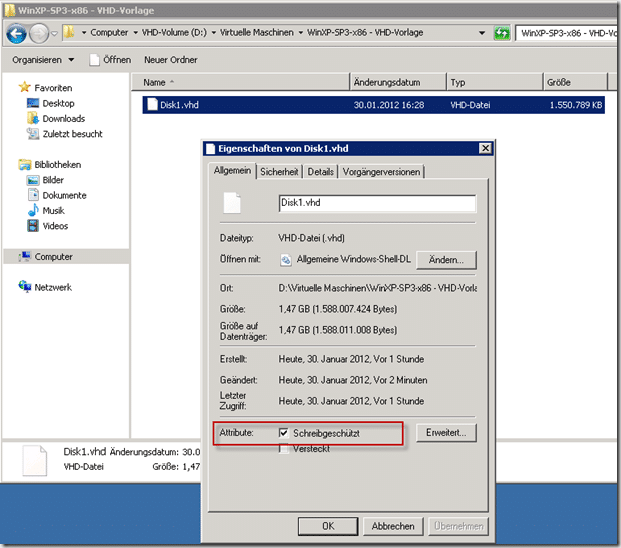Click the Musik note icon
The image size is (621, 548).
point(33,210)
